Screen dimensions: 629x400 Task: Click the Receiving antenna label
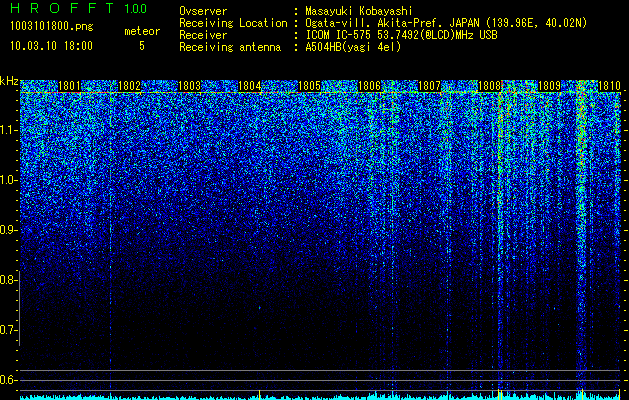pos(230,47)
